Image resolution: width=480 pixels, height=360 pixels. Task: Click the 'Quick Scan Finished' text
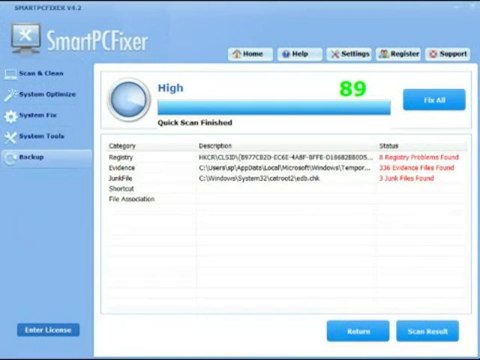(195, 123)
